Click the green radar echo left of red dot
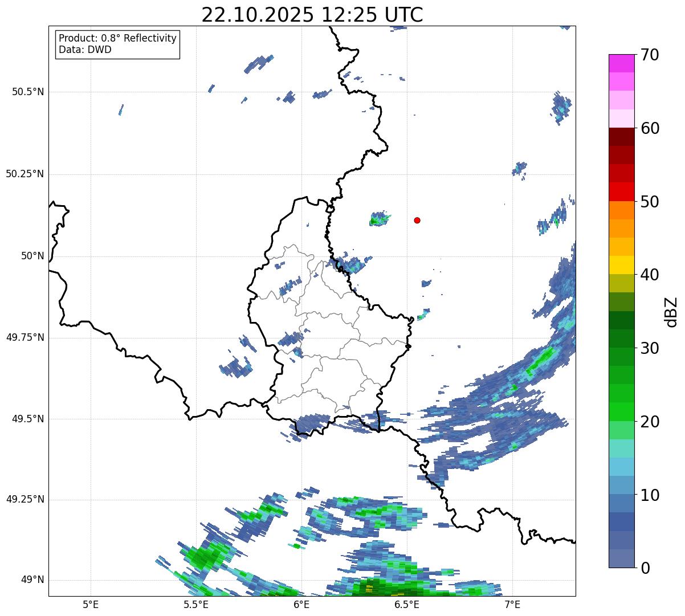Viewport: 685px width, 616px height. tap(379, 218)
